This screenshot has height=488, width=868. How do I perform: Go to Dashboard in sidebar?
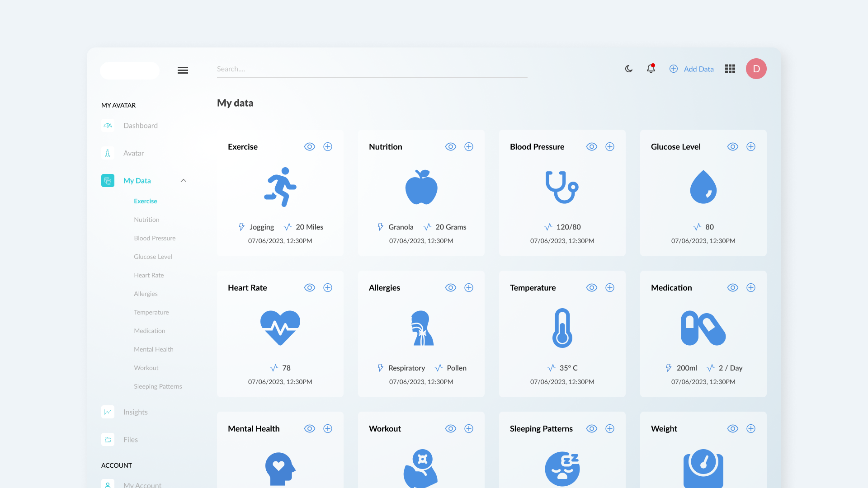pyautogui.click(x=140, y=126)
